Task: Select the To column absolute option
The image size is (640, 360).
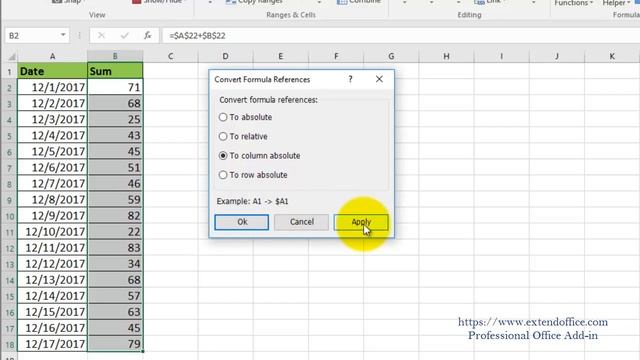Action: coord(260,156)
